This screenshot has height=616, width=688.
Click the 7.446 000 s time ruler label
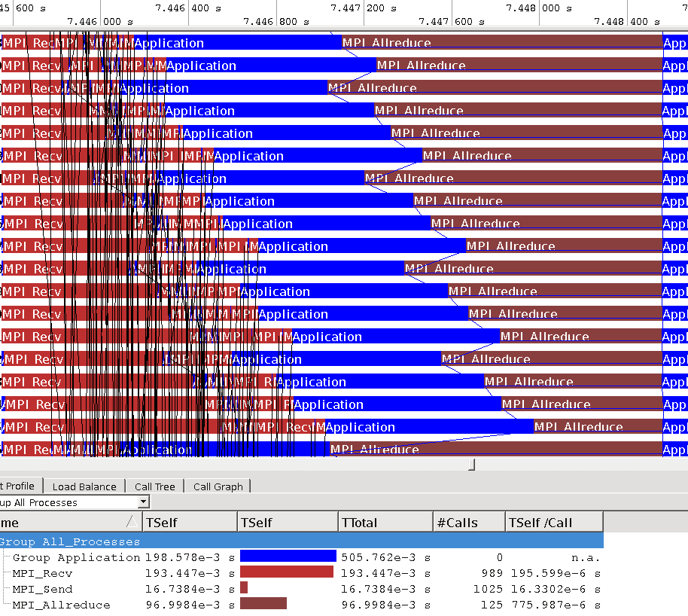pyautogui.click(x=99, y=22)
